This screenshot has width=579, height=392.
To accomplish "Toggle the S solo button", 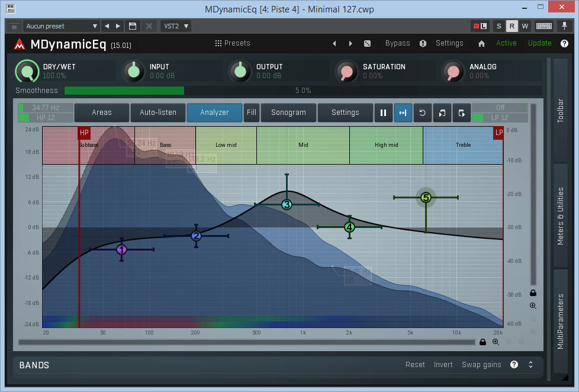I will 499,26.
